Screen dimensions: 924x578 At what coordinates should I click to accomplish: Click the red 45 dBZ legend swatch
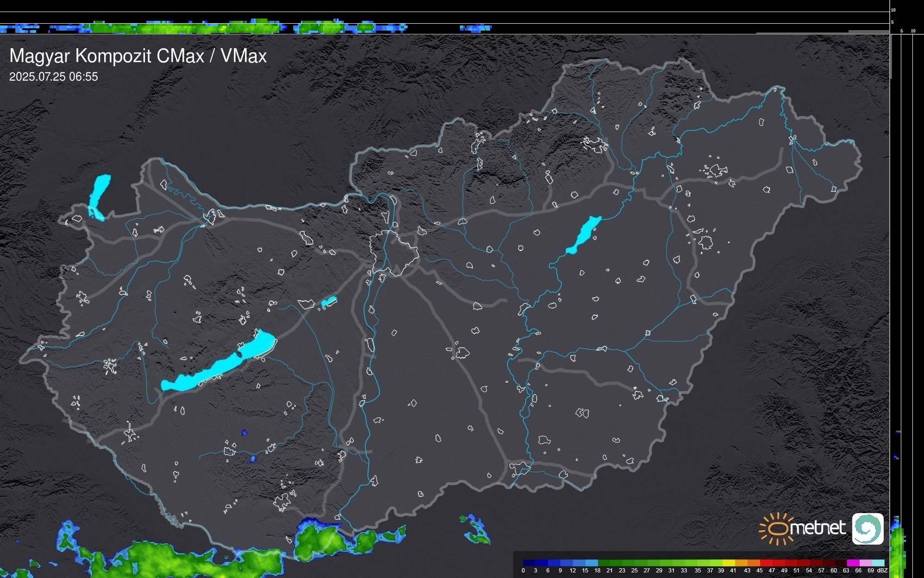point(766,563)
